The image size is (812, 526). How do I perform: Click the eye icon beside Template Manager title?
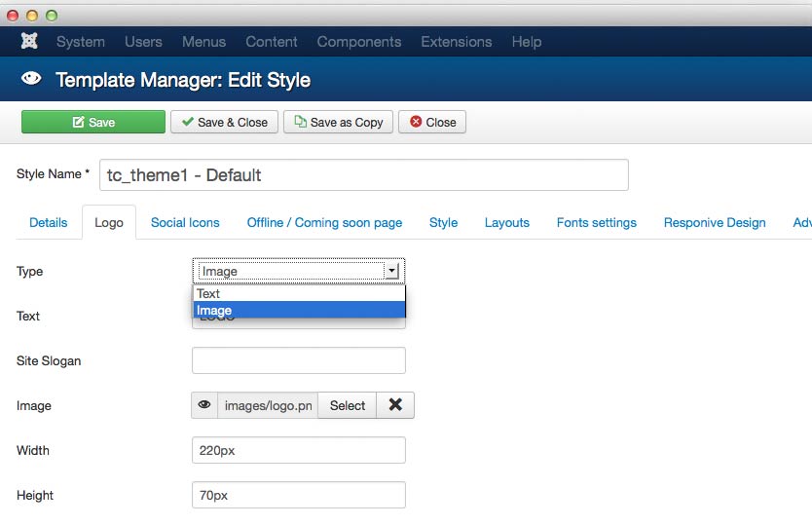[x=31, y=79]
